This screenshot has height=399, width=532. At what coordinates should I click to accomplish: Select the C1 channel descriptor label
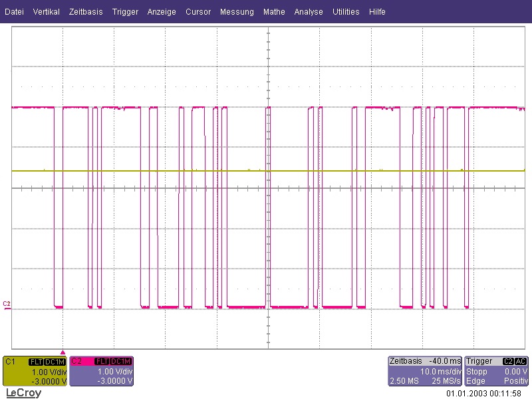tap(10, 362)
